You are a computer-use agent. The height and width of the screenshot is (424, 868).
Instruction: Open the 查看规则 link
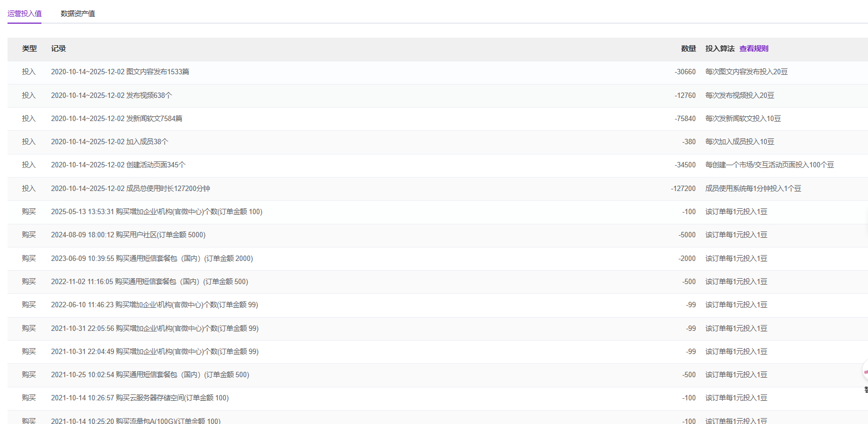click(x=753, y=48)
